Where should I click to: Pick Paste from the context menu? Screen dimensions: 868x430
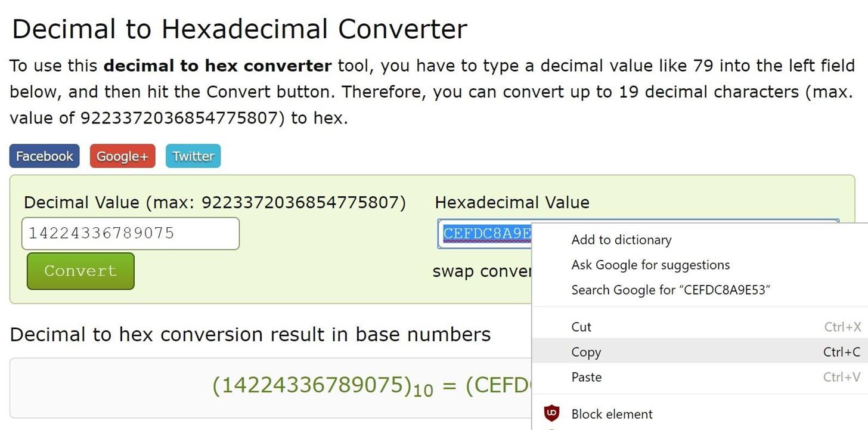[586, 377]
